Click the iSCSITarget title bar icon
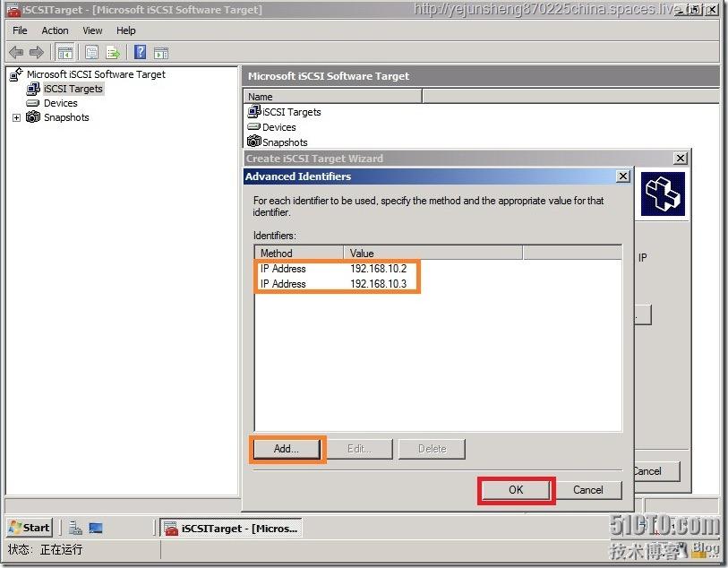Image resolution: width=728 pixels, height=568 pixels. [14, 9]
